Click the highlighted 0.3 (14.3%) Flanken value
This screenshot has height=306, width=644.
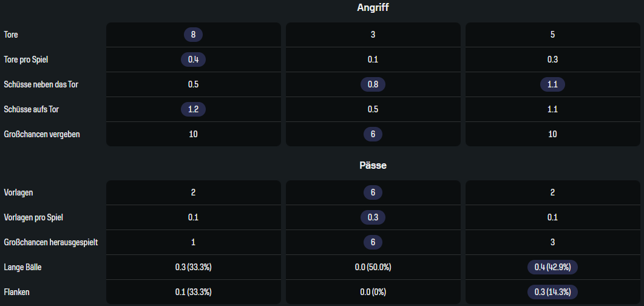pos(552,292)
